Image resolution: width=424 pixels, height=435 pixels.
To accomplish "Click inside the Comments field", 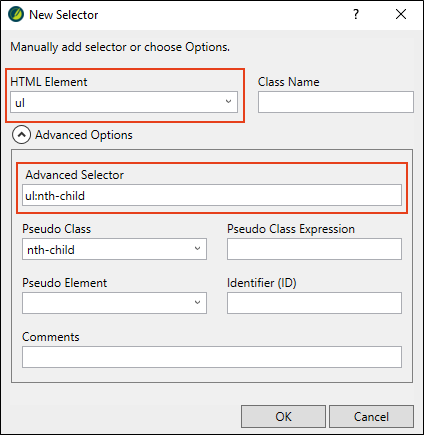I will point(212,357).
